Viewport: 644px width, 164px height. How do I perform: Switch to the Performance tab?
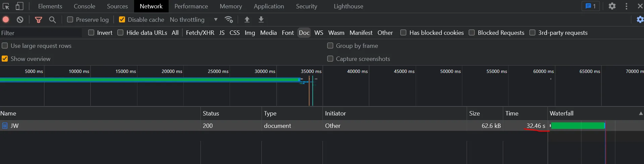point(191,6)
